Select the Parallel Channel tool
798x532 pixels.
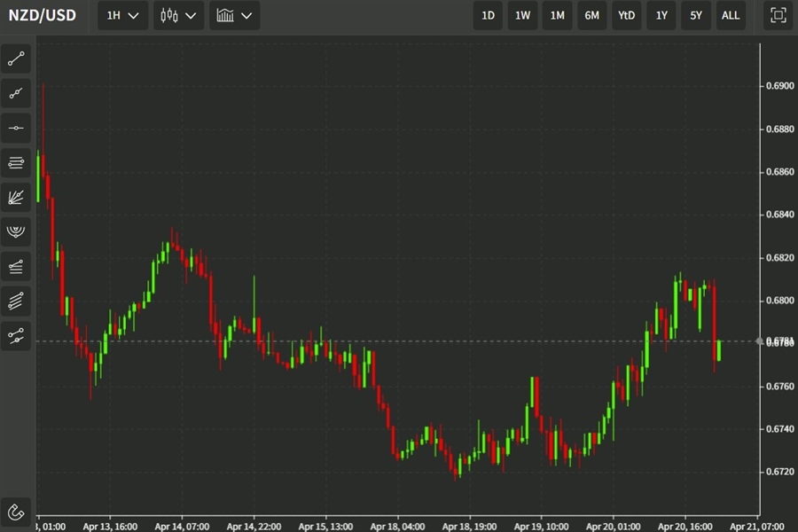(x=16, y=265)
